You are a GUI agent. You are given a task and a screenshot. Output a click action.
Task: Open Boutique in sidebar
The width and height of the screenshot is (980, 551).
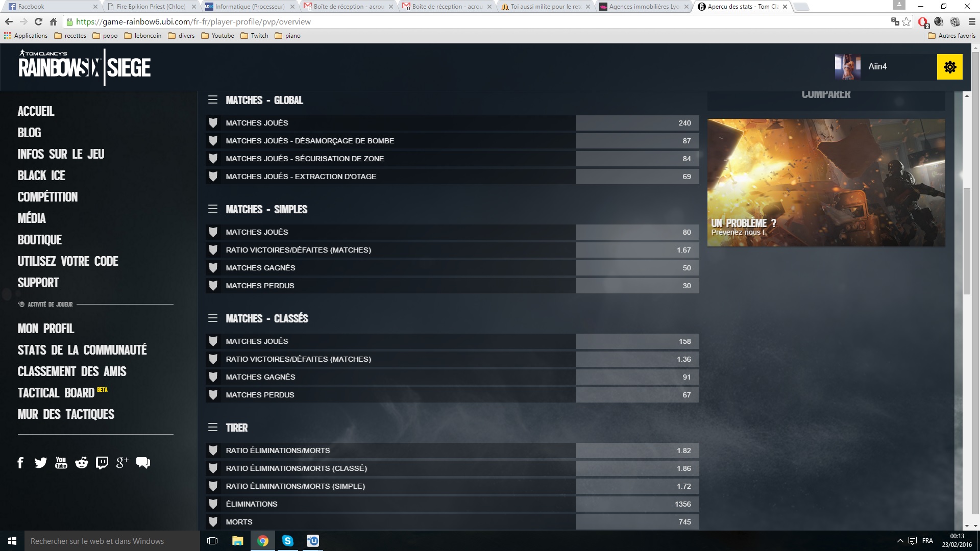point(40,240)
